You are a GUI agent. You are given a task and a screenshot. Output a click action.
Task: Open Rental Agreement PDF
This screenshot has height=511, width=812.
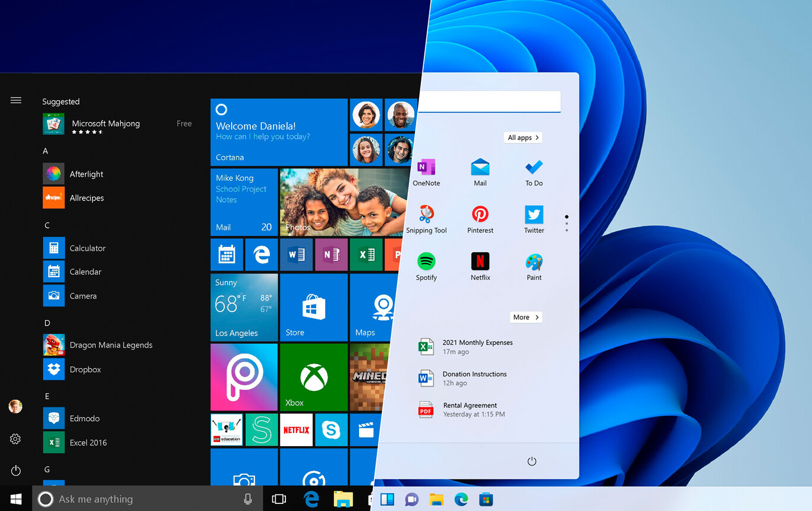click(x=462, y=409)
